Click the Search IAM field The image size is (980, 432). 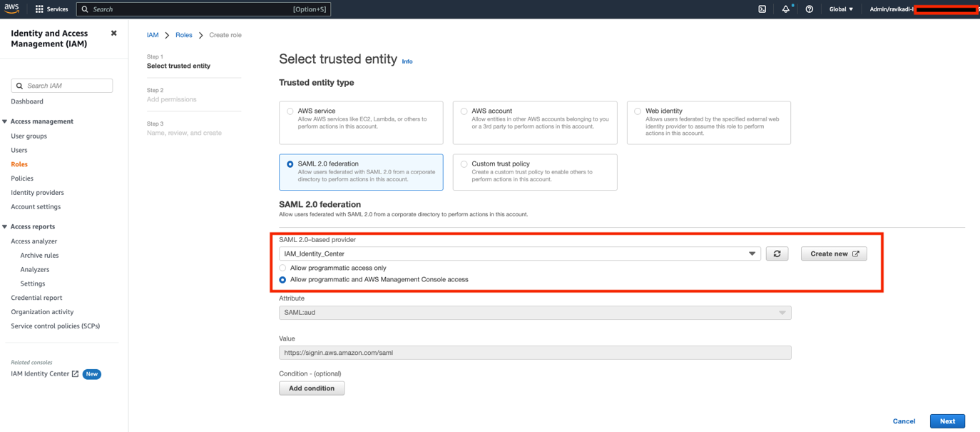click(62, 86)
